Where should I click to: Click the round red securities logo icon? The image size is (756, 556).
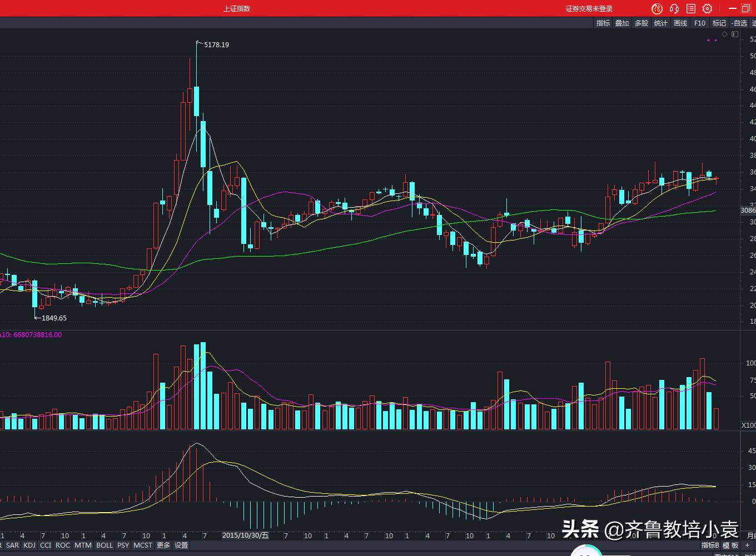tap(657, 8)
